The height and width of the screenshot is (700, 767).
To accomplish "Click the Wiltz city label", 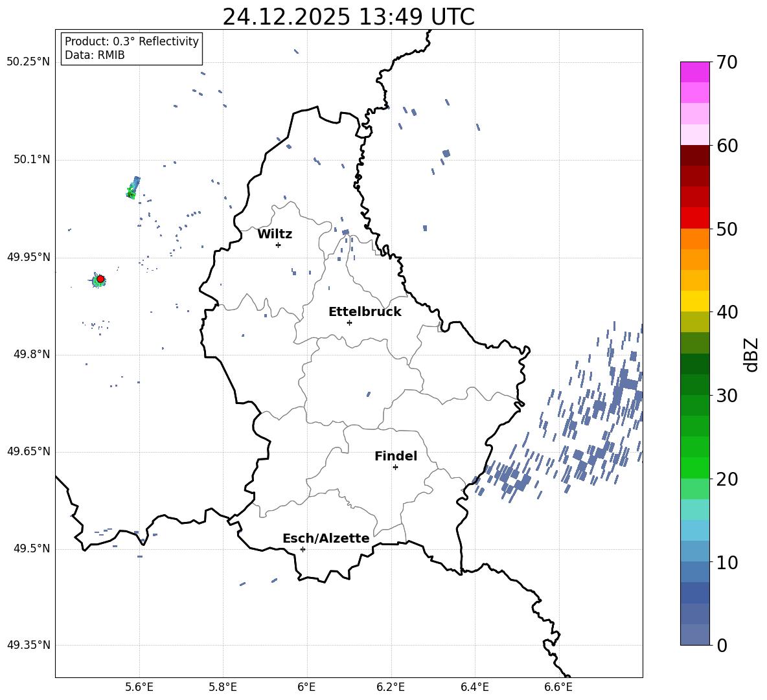I will pos(275,234).
